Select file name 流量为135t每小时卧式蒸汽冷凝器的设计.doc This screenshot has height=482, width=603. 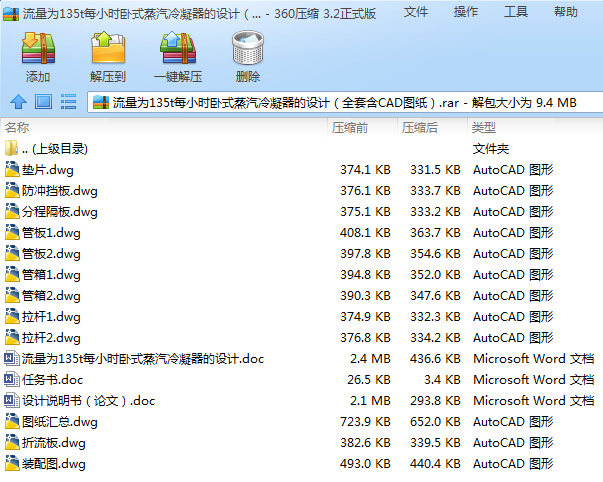(x=143, y=359)
